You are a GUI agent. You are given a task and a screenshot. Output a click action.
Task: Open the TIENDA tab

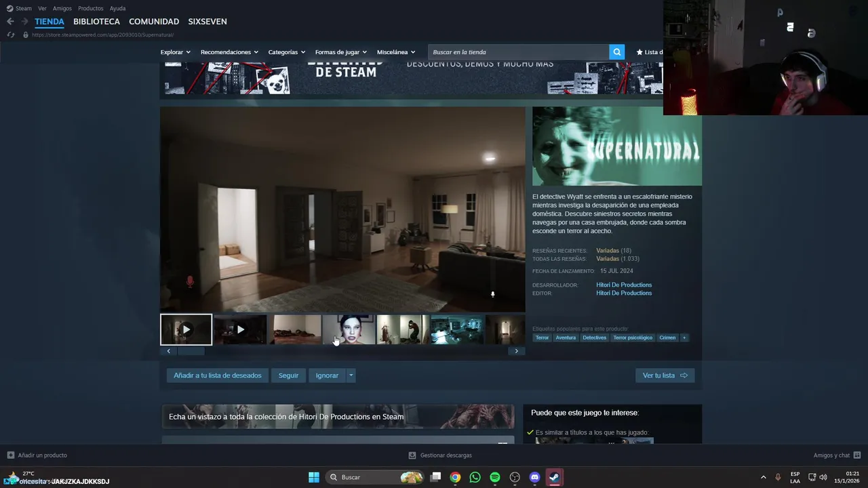click(50, 22)
